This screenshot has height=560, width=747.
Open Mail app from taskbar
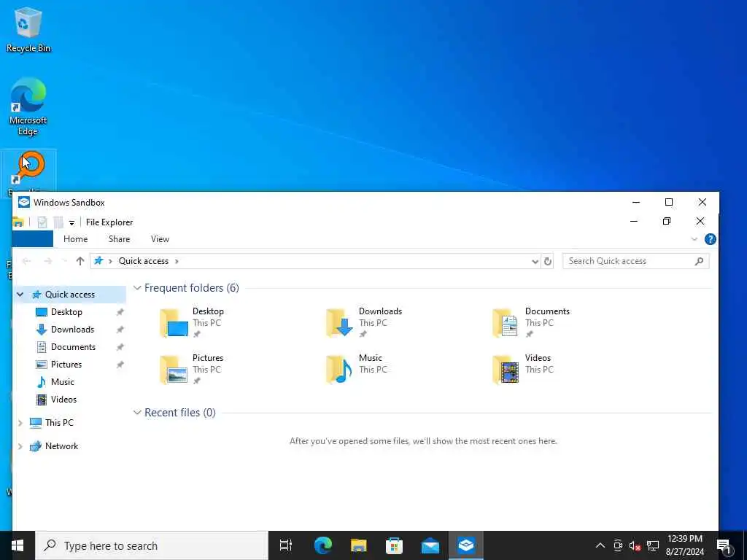click(x=430, y=545)
